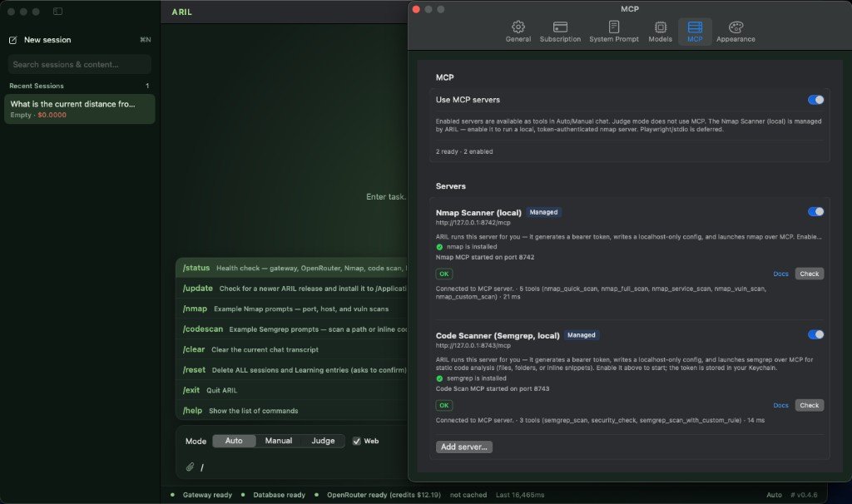Open the System Prompt settings tab

tap(613, 32)
